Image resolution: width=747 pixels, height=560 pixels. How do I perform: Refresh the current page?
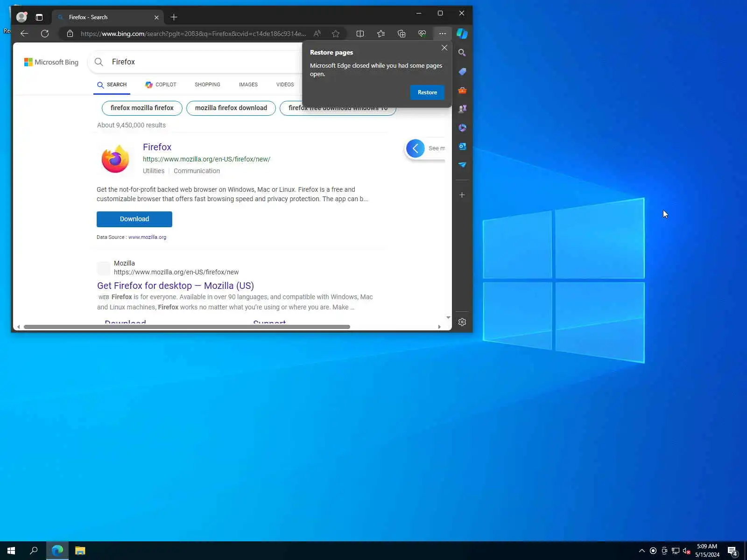pos(45,34)
